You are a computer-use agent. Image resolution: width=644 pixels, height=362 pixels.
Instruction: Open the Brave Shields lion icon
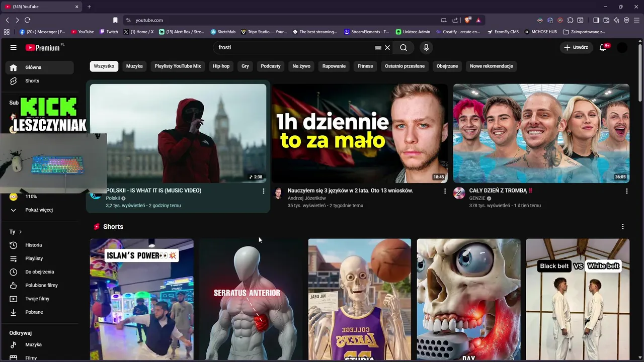pyautogui.click(x=468, y=20)
